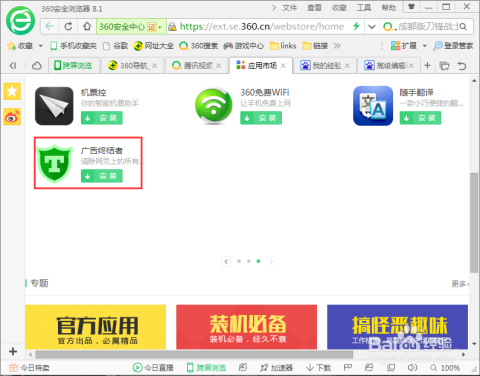Go to the home page icon
Image resolution: width=480 pixels, height=376 pixels.
(87, 26)
